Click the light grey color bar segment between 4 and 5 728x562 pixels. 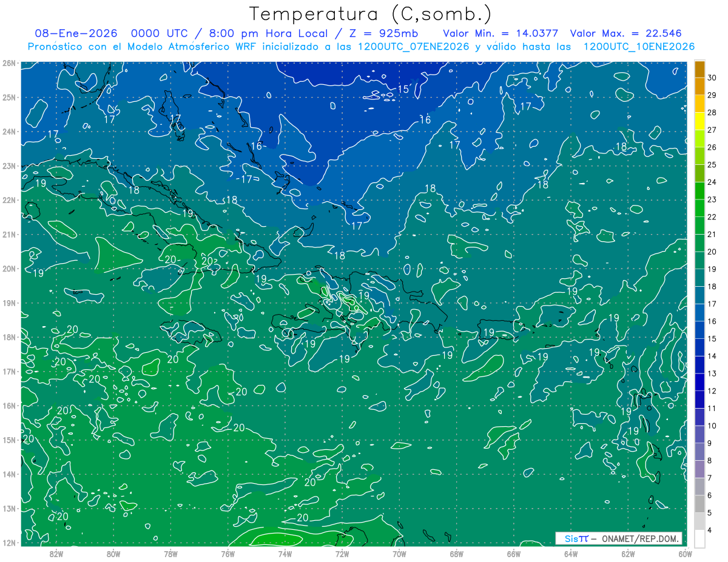tap(699, 521)
